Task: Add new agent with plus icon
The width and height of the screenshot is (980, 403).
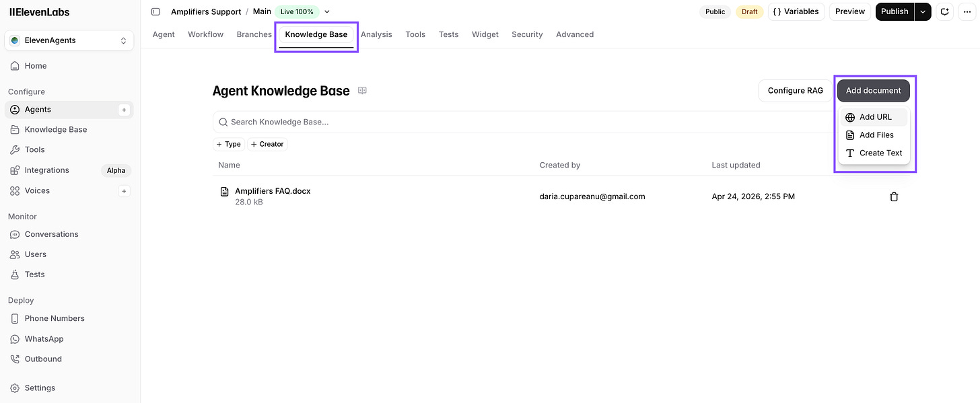Action: coord(124,110)
